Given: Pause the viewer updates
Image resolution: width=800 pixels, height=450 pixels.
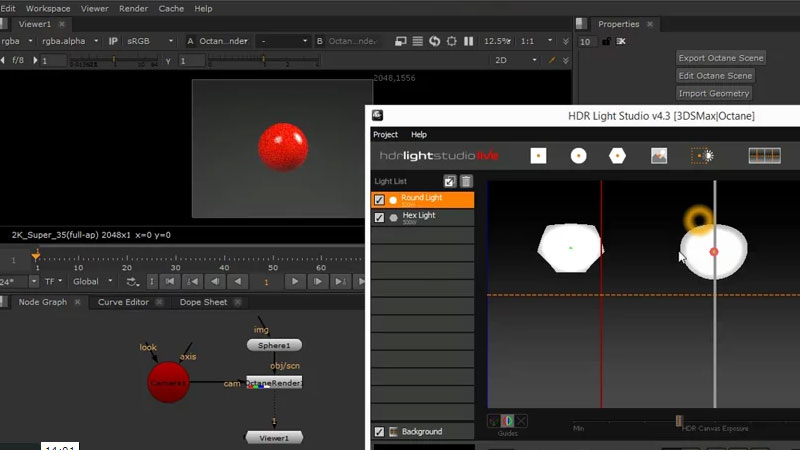Looking at the screenshot, I should [x=468, y=41].
